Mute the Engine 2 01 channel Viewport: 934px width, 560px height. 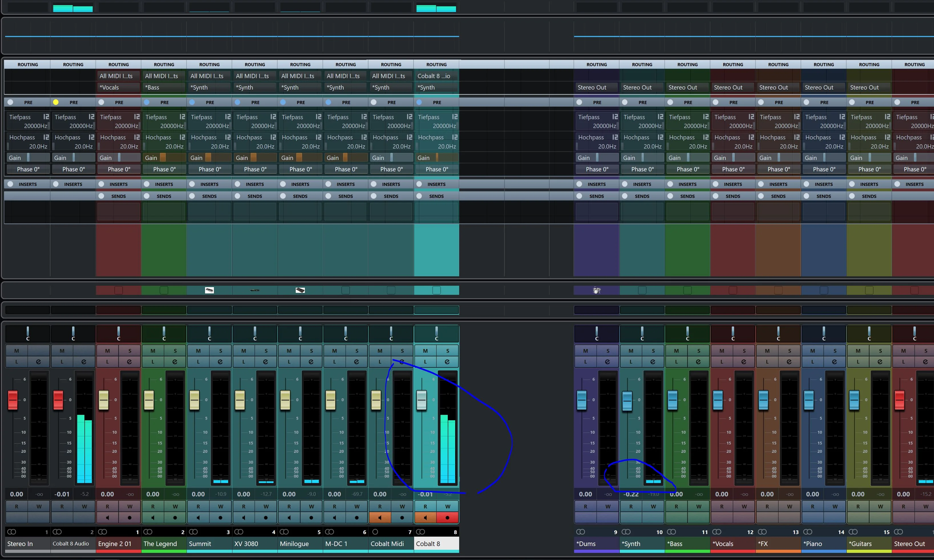107,350
